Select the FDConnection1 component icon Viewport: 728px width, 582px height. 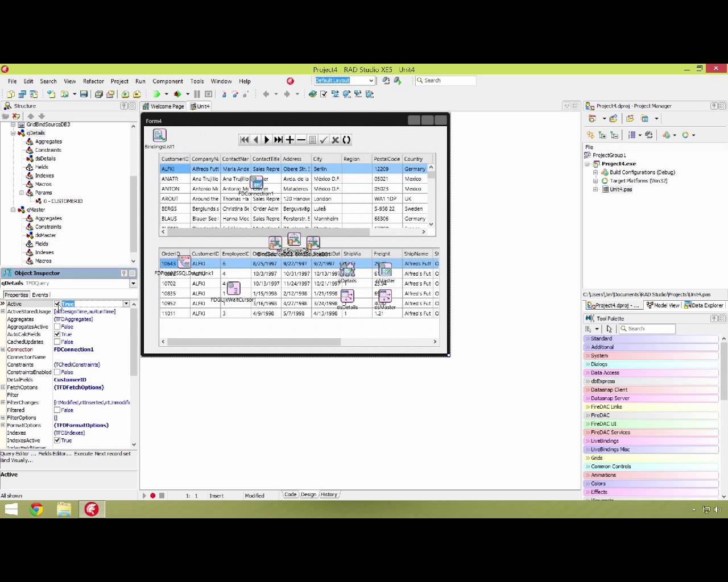(x=257, y=182)
